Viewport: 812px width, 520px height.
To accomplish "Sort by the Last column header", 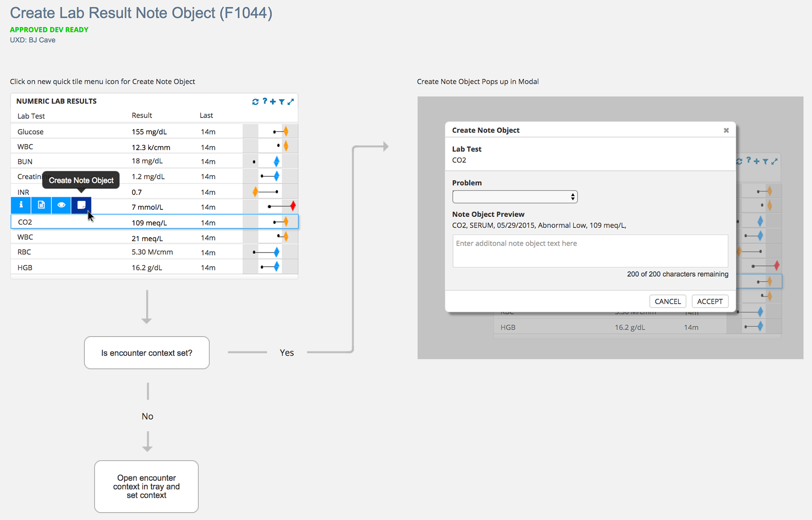I will click(x=206, y=116).
